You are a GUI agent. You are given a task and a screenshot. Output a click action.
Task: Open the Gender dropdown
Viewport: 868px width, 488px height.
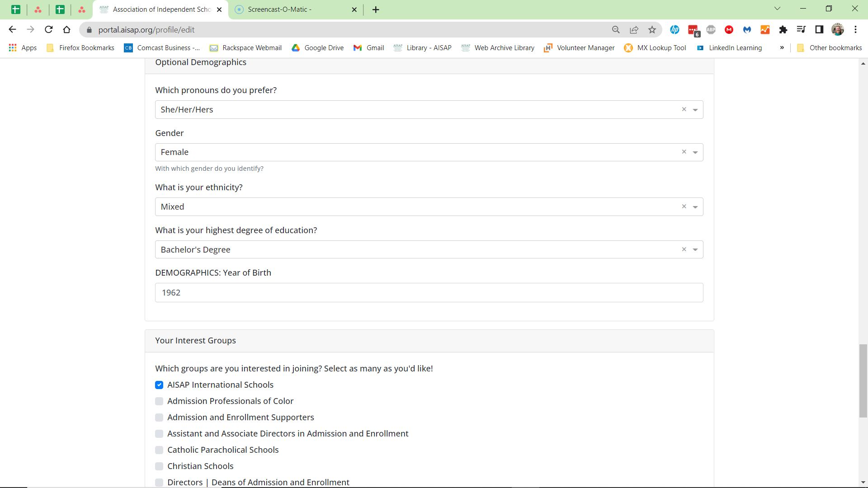(x=695, y=152)
